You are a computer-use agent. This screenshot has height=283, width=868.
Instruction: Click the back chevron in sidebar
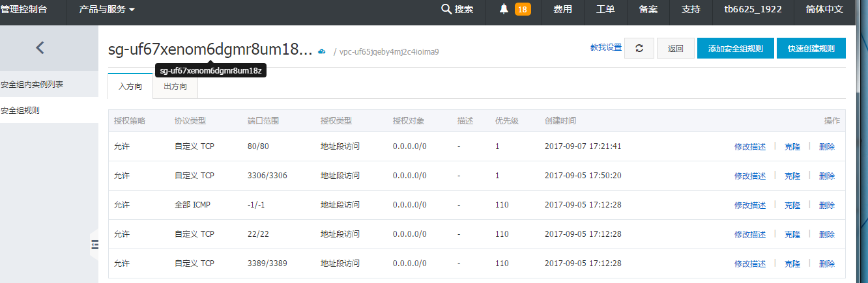[40, 47]
